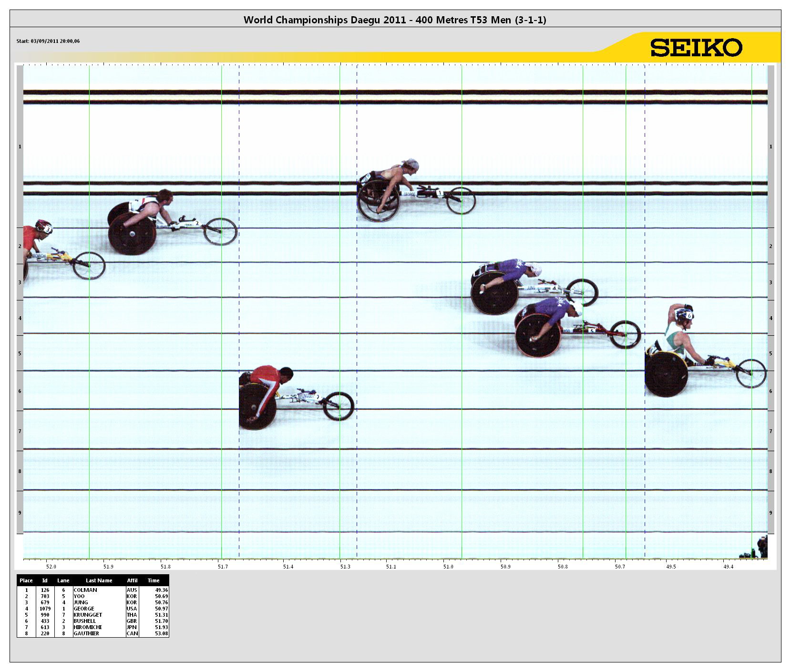Select the YOO result row
This screenshot has height=672, width=791.
pos(92,596)
